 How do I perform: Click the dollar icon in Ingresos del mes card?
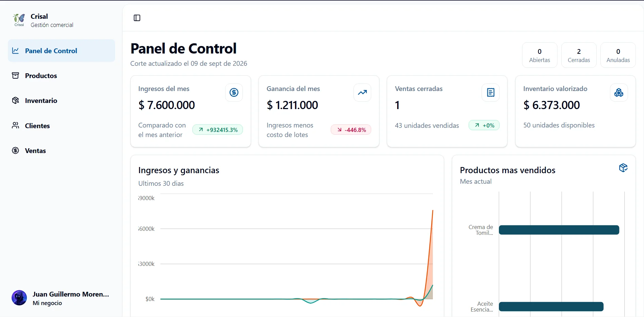tap(234, 92)
